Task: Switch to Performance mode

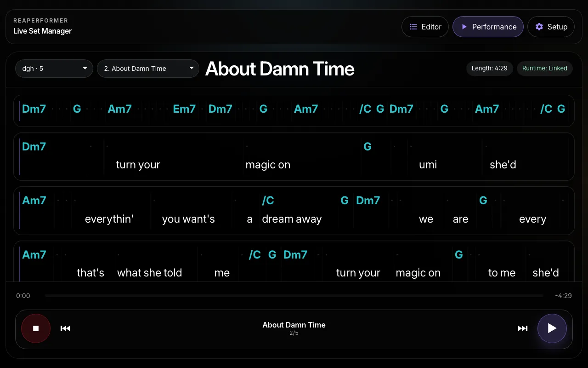Action: coord(488,27)
